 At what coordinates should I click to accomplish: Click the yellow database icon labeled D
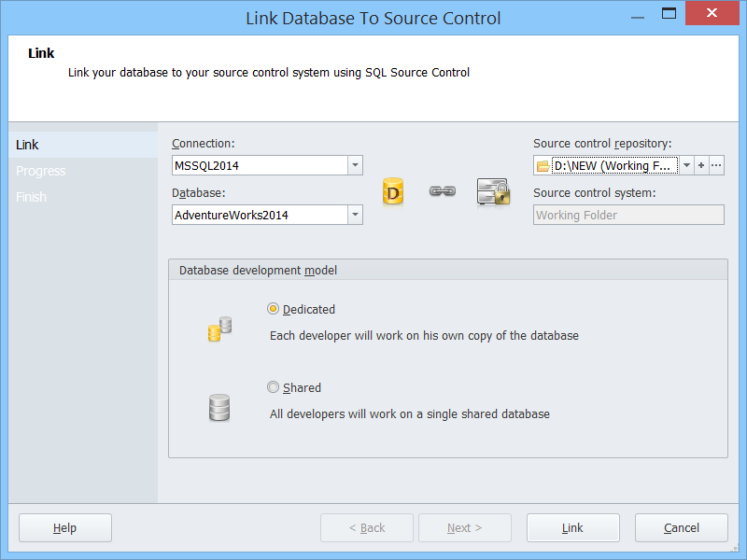pyautogui.click(x=393, y=191)
